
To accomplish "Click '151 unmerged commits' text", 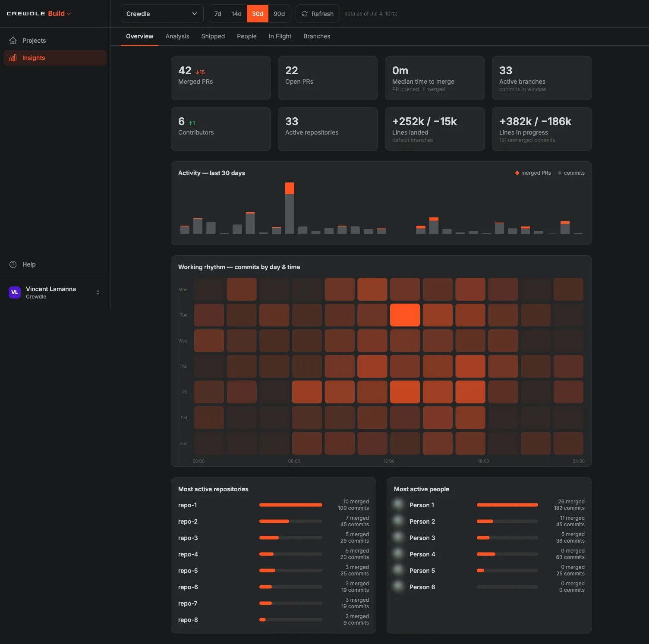I will pos(527,140).
